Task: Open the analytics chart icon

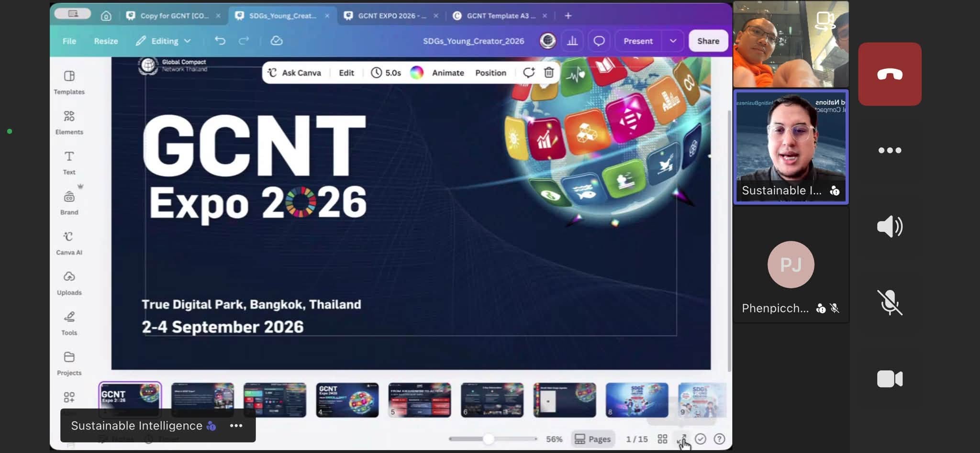Action: pos(572,41)
